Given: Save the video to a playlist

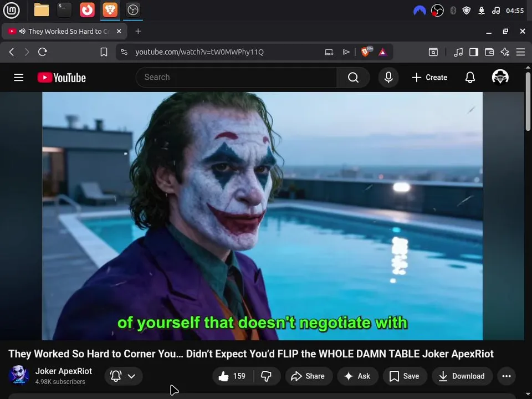Looking at the screenshot, I should coord(405,376).
